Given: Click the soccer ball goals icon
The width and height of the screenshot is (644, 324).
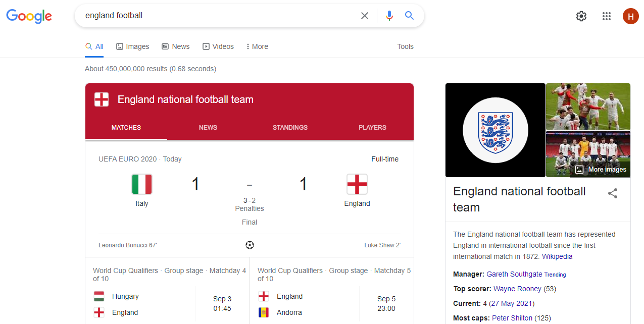Looking at the screenshot, I should [x=250, y=245].
